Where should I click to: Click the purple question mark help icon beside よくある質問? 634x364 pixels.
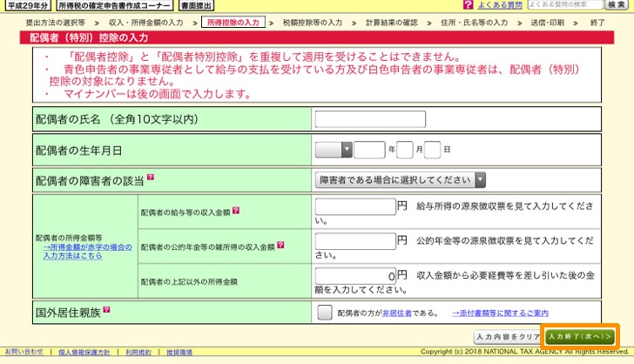coord(468,5)
